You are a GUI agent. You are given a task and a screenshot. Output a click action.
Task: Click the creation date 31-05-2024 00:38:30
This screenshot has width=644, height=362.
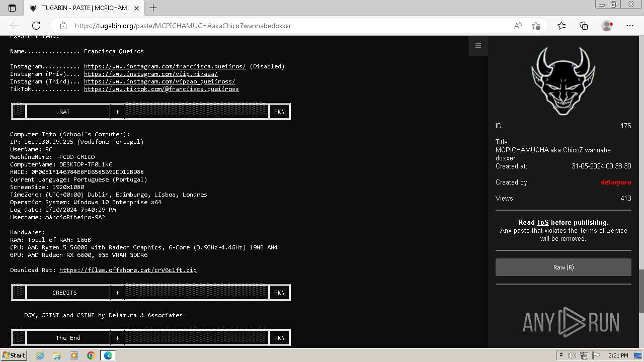point(601,166)
